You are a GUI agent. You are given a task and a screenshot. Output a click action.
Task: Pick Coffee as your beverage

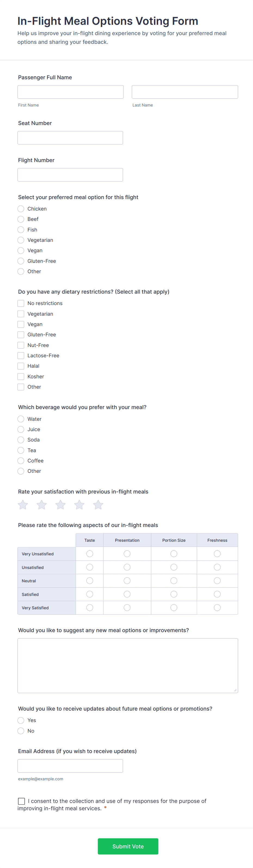click(21, 461)
